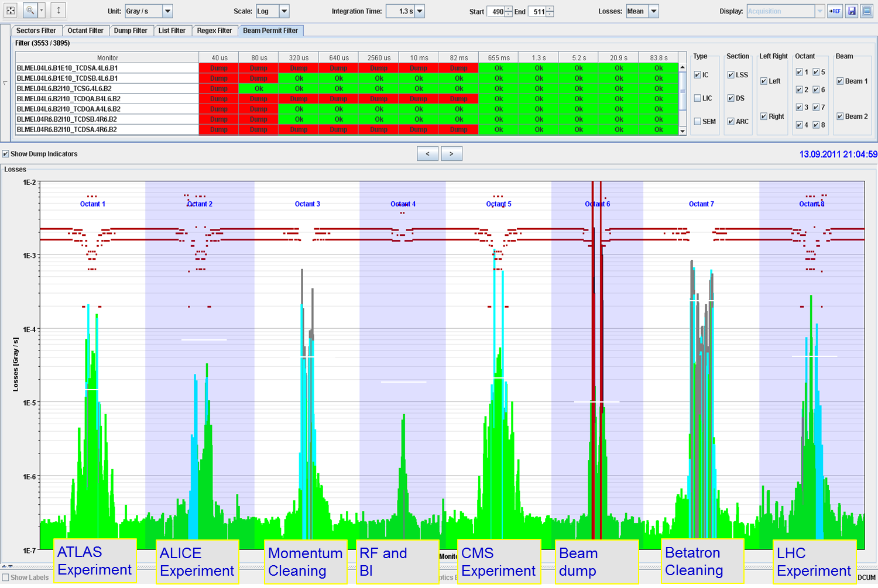The width and height of the screenshot is (878, 588).
Task: Toggle the LSS section checkbox
Action: (731, 75)
